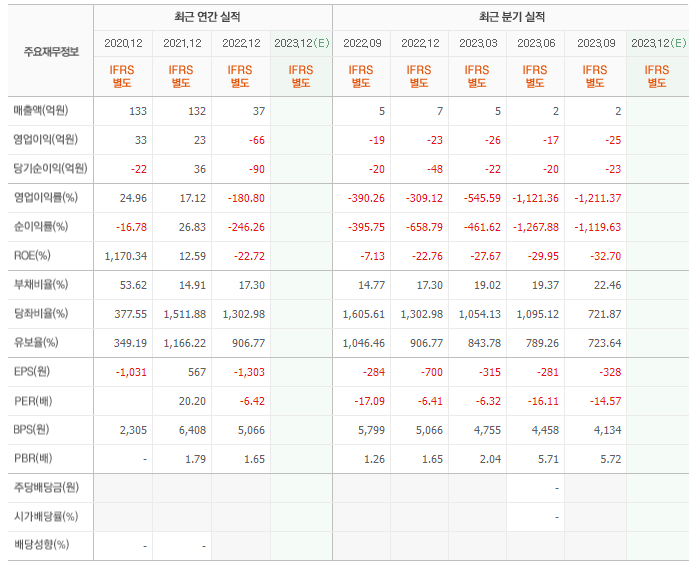This screenshot has height=563, width=698.
Task: Click the '배당성향(%)' row label
Action: 41,544
